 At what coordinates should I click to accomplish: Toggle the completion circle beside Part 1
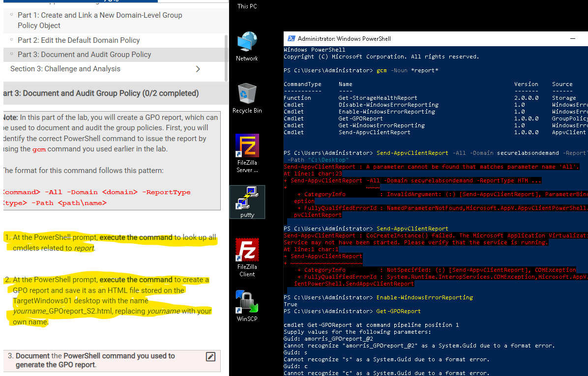(12, 15)
